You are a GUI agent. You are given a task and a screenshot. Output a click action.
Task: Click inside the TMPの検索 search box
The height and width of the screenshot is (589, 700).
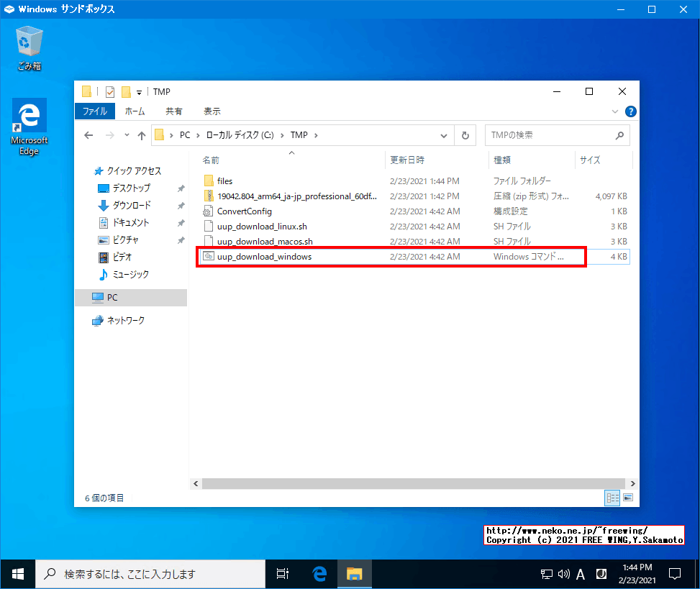[554, 134]
